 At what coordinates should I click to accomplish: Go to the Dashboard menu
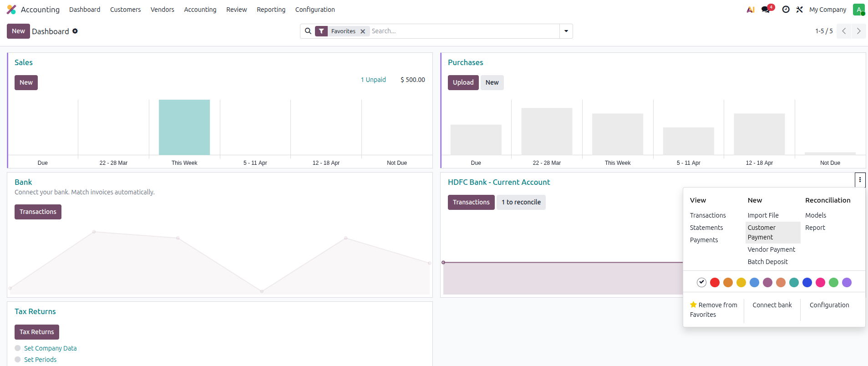click(85, 10)
